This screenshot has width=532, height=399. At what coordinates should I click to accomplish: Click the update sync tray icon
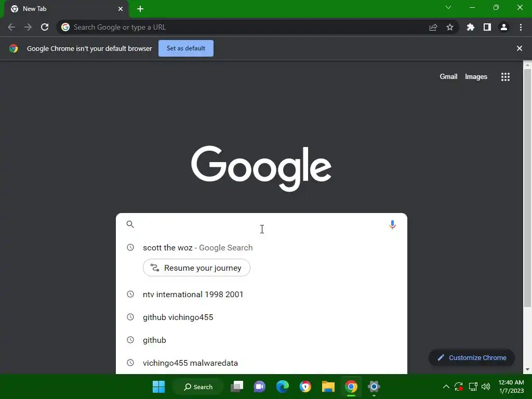(459, 387)
